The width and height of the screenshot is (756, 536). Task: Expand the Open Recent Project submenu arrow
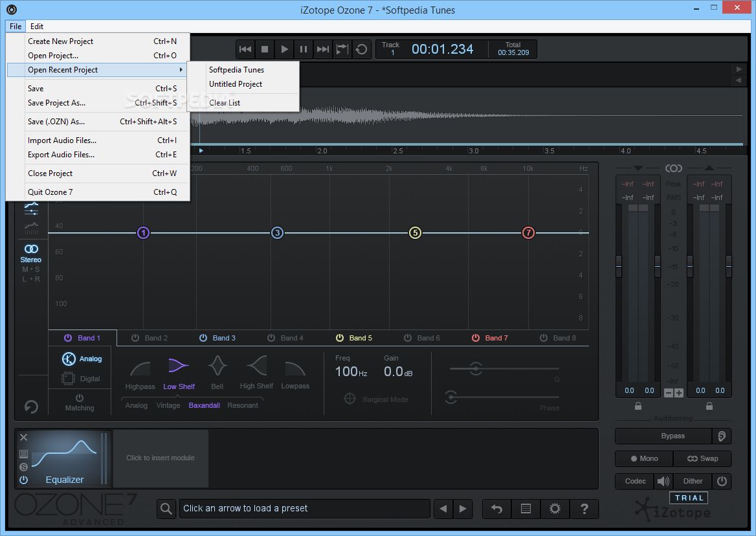tap(181, 70)
